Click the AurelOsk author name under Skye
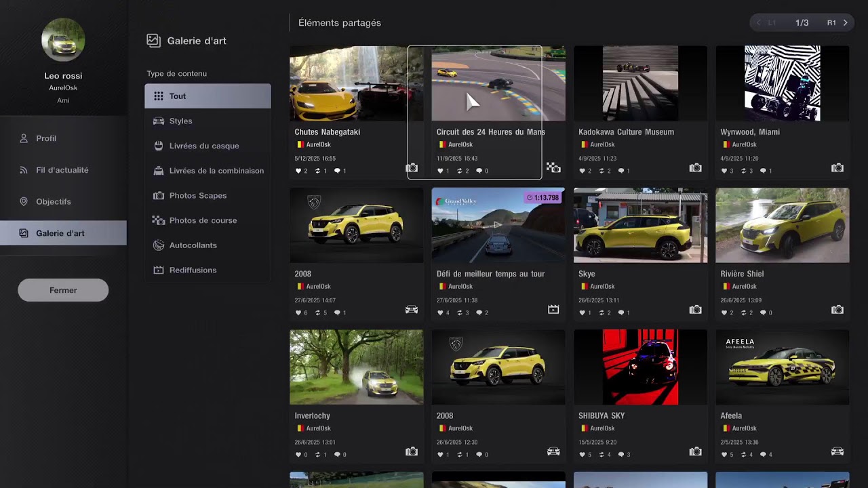 (602, 287)
